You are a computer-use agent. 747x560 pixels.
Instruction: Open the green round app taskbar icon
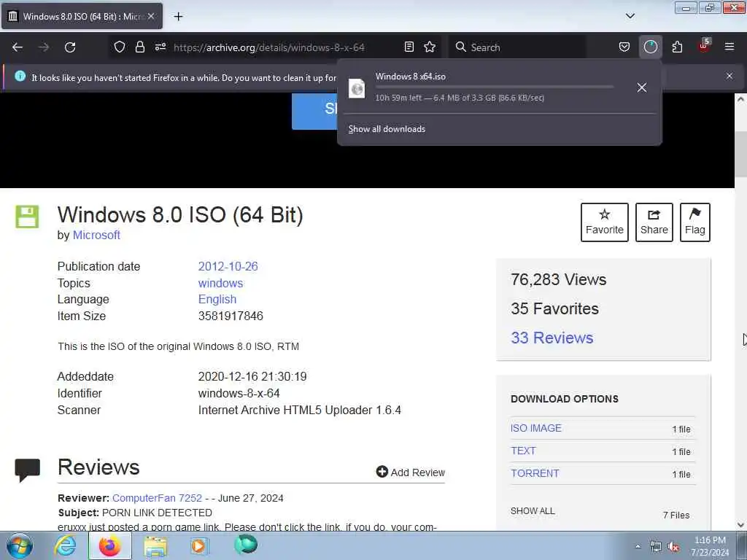pyautogui.click(x=246, y=544)
